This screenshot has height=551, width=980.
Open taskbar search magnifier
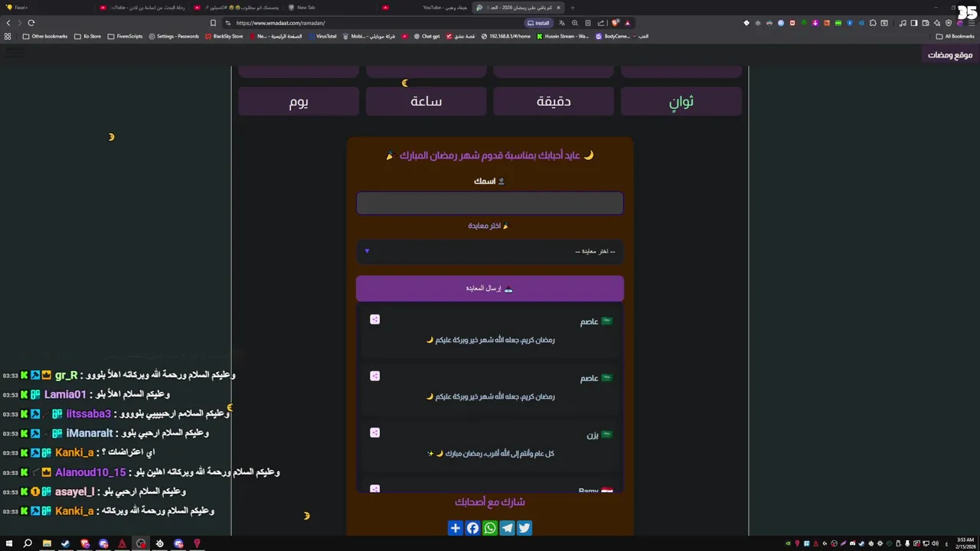(x=28, y=543)
